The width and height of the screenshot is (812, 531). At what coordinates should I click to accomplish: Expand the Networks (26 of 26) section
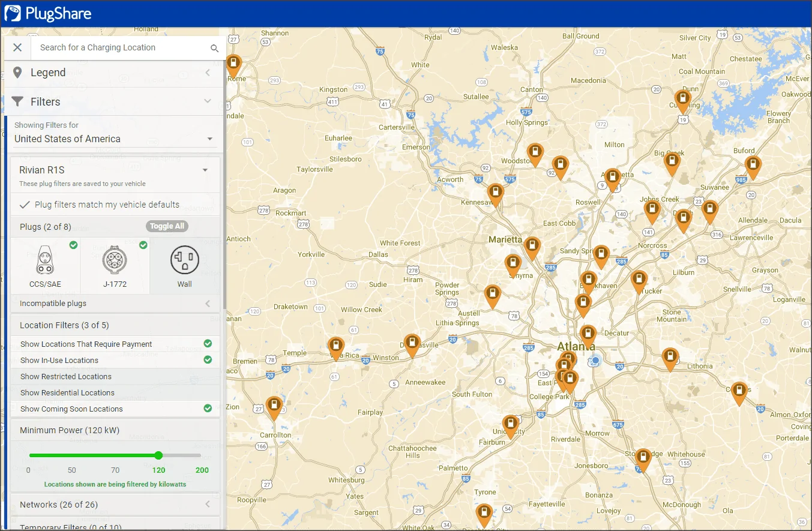tap(115, 505)
